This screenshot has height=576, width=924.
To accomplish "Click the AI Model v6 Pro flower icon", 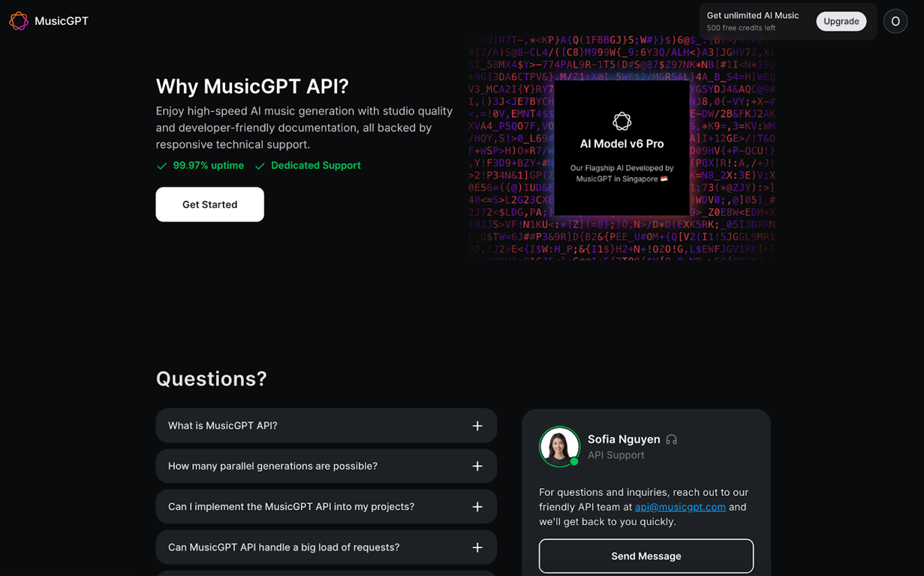I will [x=622, y=121].
